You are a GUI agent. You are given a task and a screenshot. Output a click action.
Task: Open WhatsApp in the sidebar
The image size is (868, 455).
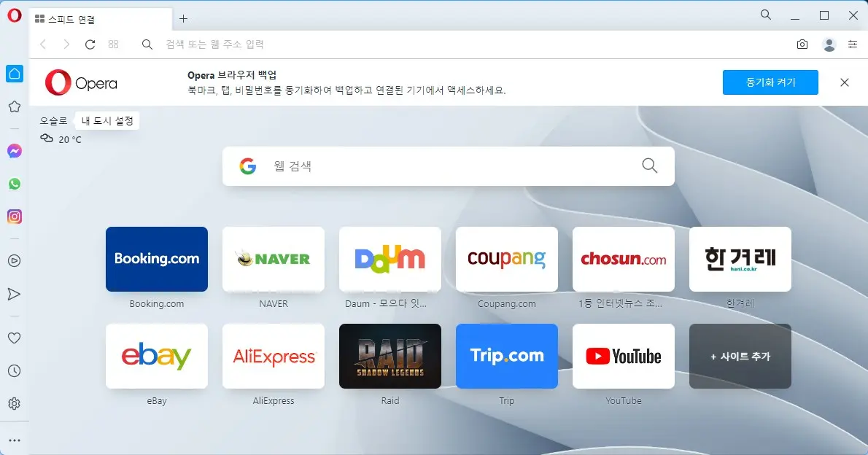[15, 184]
